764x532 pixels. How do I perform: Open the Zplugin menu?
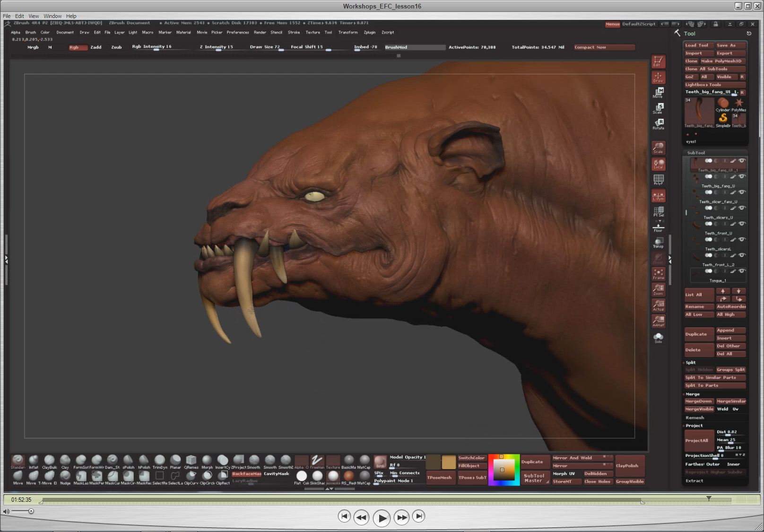pos(370,32)
